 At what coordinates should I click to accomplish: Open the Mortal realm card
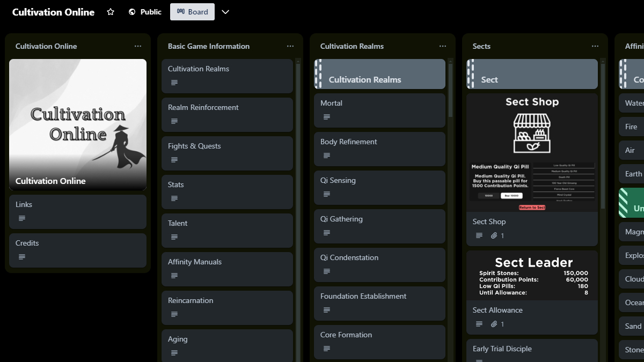(379, 110)
